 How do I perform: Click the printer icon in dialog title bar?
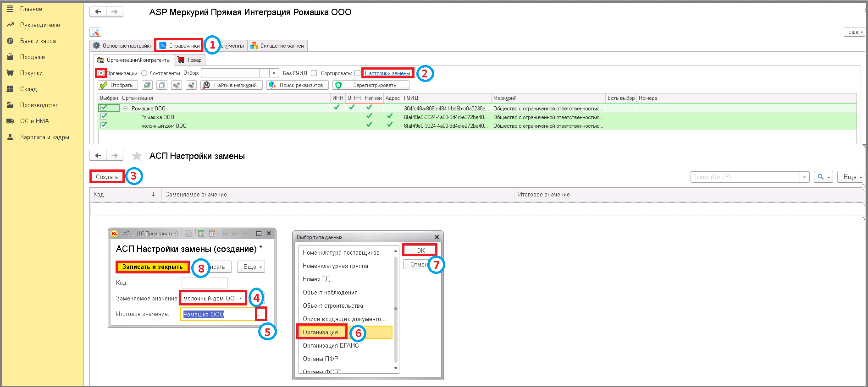tap(189, 234)
